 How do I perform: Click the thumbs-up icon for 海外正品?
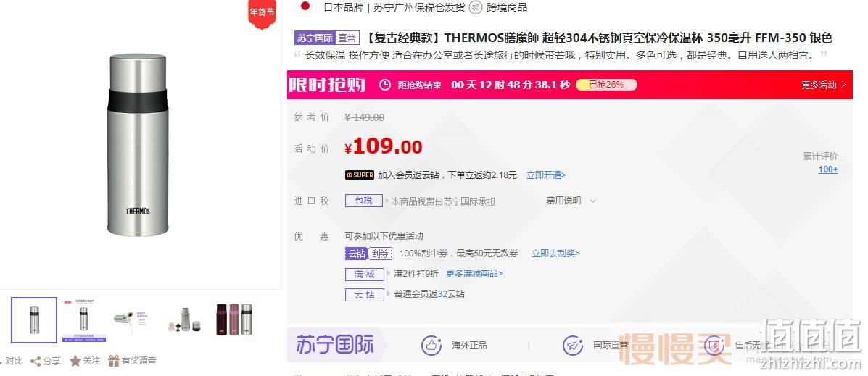click(431, 346)
